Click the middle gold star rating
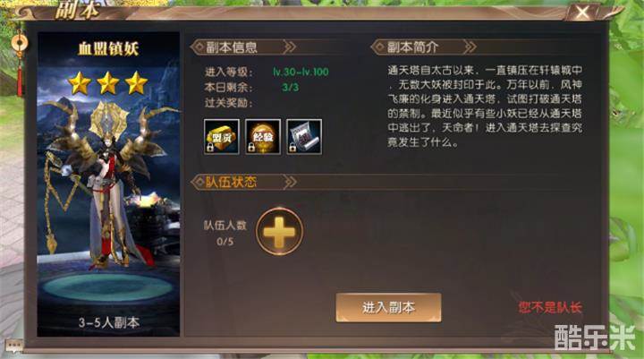 click(x=108, y=83)
